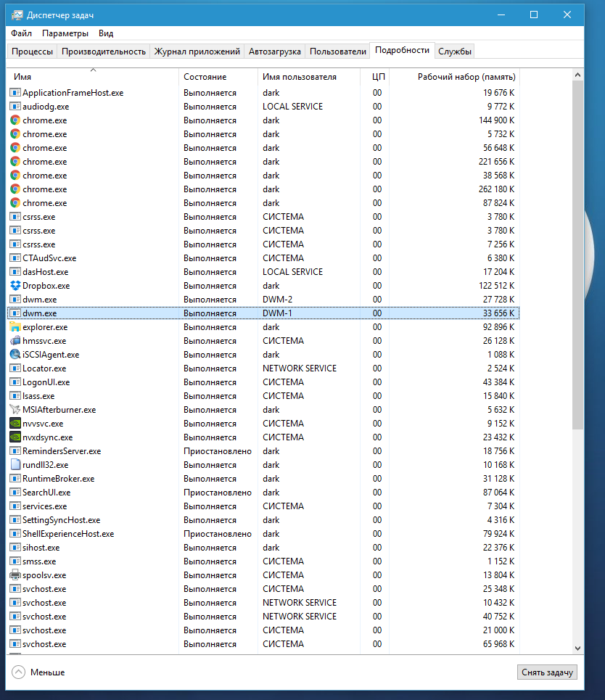The height and width of the screenshot is (700, 605).
Task: Switch to the Производительность tab
Action: [104, 52]
